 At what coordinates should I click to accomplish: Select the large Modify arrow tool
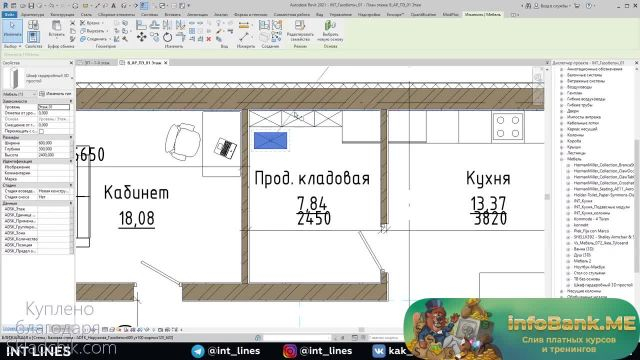tap(12, 31)
